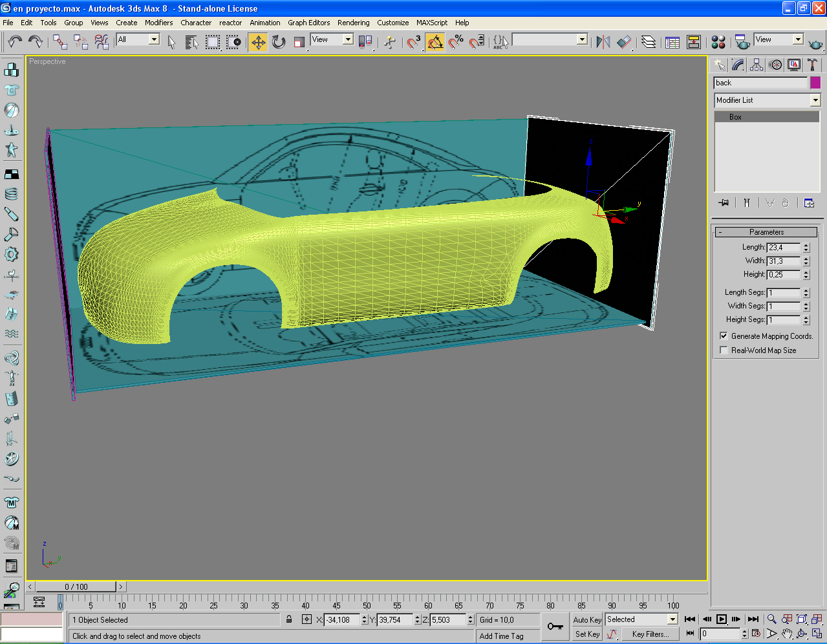827x644 pixels.
Task: Click the Go to End button
Action: tap(753, 619)
